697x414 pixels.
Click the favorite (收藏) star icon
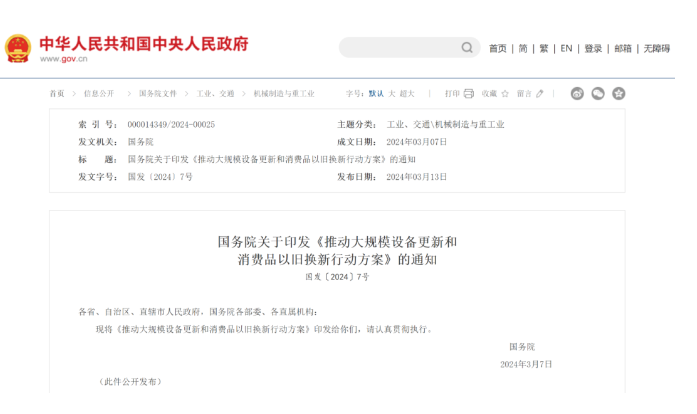[x=505, y=94]
